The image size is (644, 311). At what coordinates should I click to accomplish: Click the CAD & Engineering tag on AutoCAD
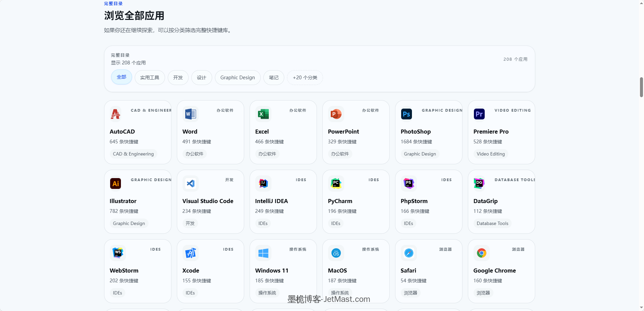click(x=133, y=154)
